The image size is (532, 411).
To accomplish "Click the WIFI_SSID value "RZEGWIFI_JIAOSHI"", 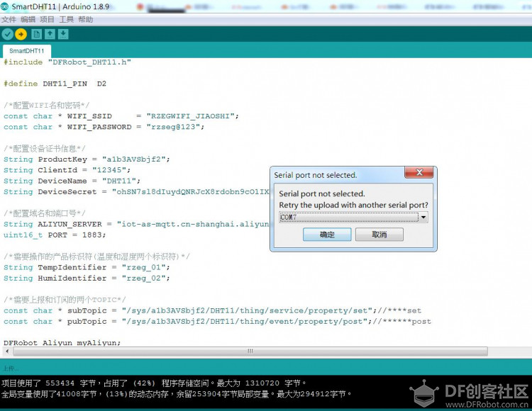I will click(190, 116).
